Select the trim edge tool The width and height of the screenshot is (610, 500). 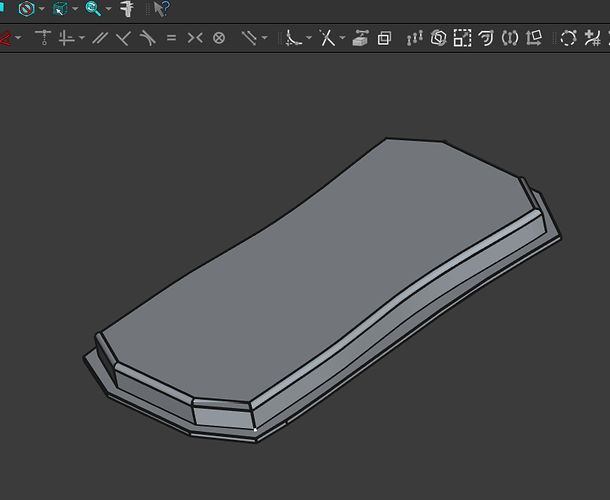327,38
